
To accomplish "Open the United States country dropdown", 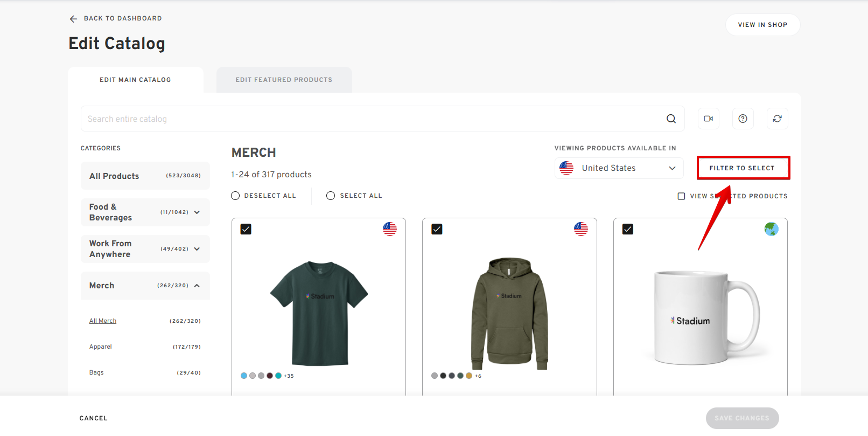I will pyautogui.click(x=619, y=168).
